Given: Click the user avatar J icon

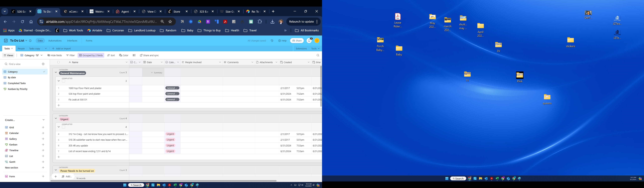Looking at the screenshot, I should pyautogui.click(x=317, y=41).
